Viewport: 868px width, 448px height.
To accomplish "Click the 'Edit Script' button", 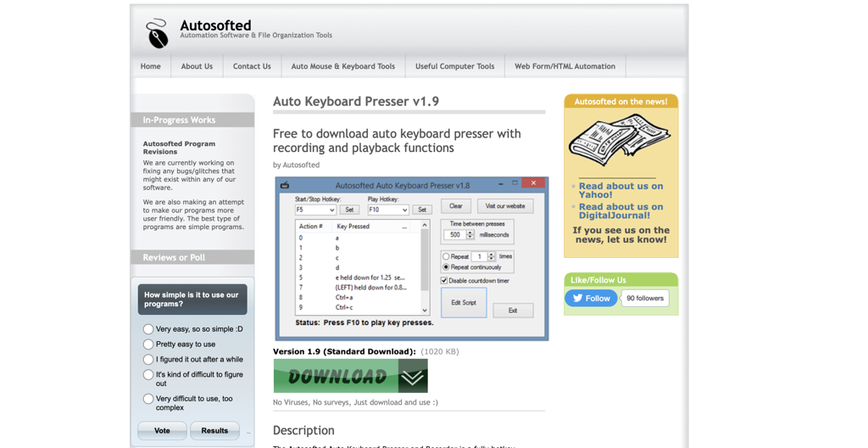I will tap(464, 303).
